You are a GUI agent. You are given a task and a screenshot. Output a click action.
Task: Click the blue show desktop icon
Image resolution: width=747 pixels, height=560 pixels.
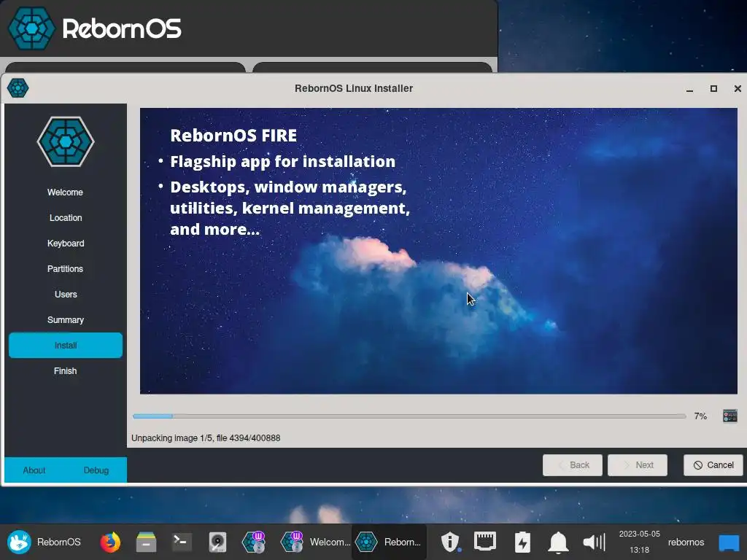729,542
